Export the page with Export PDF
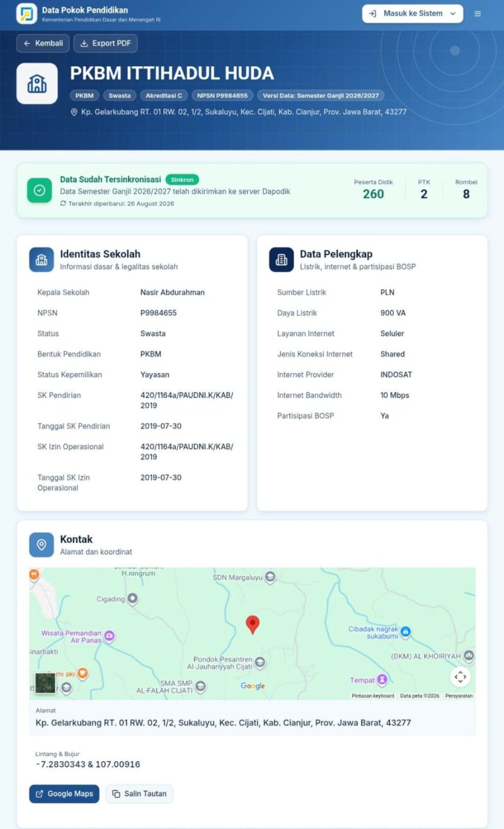Screen dimensions: 504x829 105,43
